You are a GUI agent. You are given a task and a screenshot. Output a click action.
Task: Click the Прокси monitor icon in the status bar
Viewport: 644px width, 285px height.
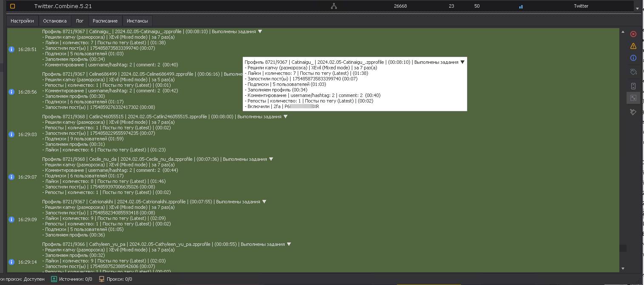tap(102, 279)
